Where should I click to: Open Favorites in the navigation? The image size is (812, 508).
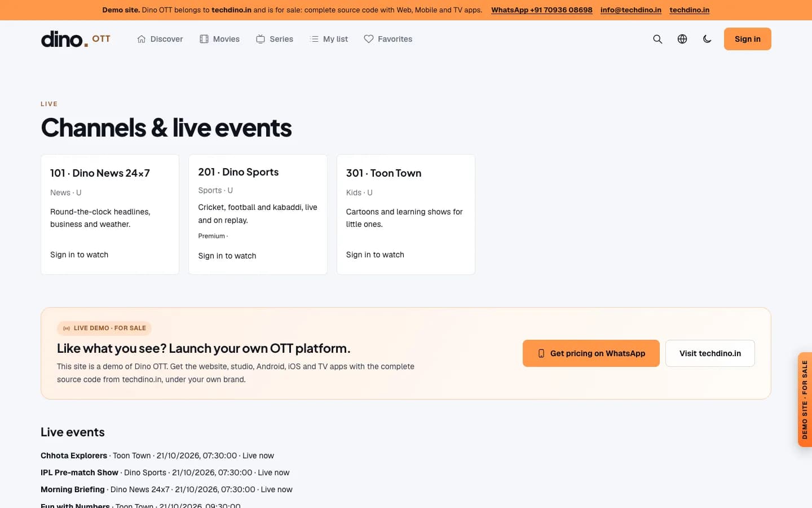tap(388, 39)
